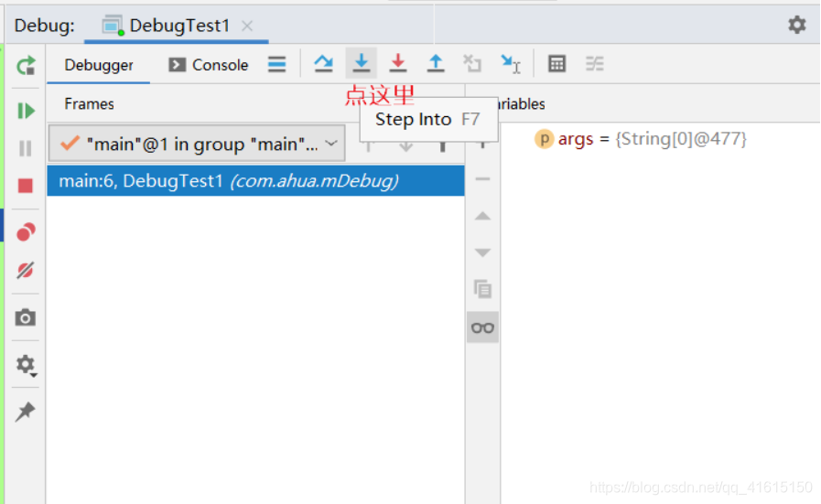Open debugger settings gear in left sidebar

coord(26,364)
